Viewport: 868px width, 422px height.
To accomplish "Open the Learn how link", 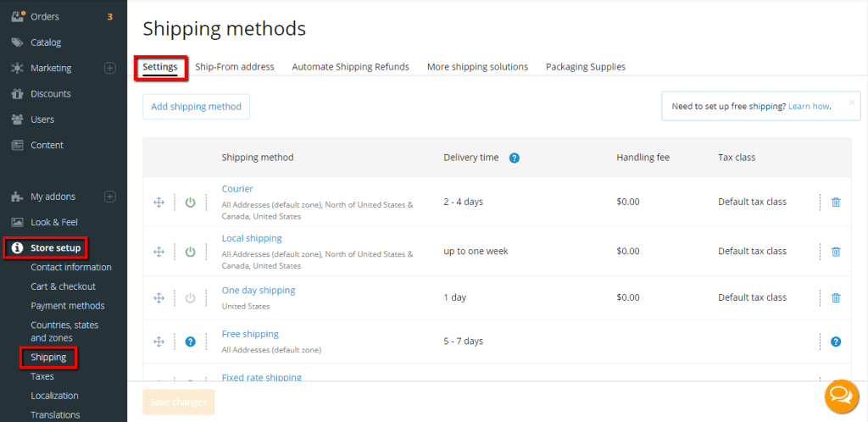I will point(809,106).
